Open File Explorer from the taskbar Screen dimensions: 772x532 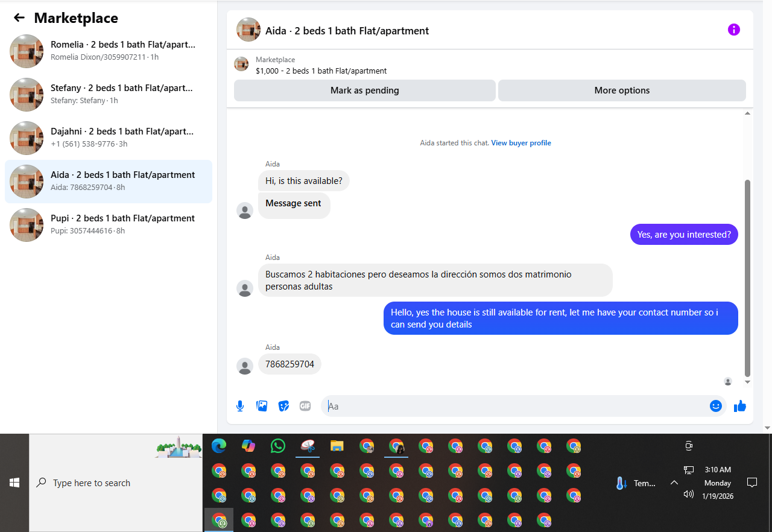tap(337, 446)
